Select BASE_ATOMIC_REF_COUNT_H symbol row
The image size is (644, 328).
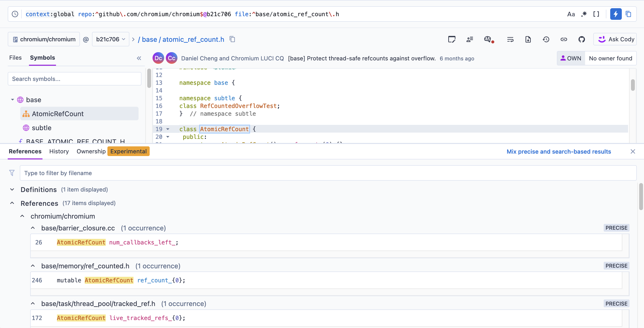coord(76,141)
